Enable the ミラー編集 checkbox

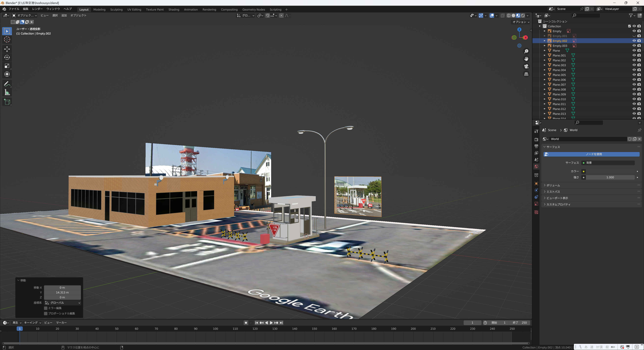point(46,308)
